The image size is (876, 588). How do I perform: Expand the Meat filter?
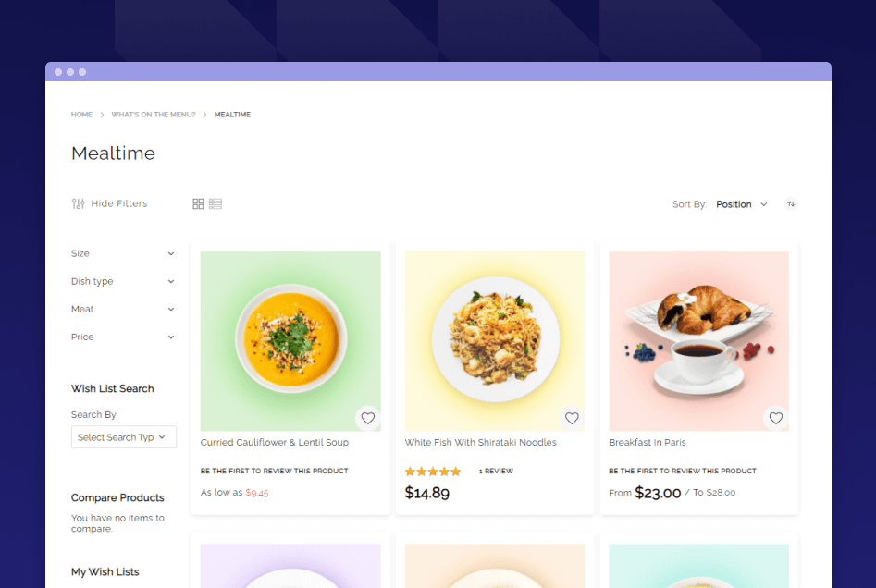coord(123,310)
